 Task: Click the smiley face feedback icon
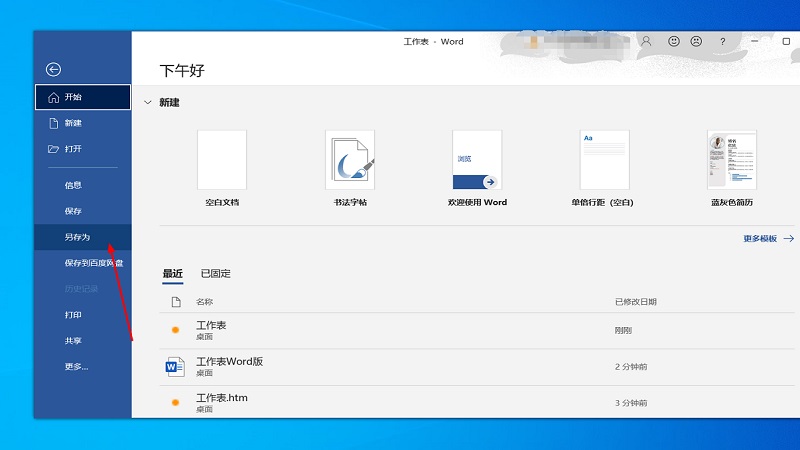tap(674, 42)
